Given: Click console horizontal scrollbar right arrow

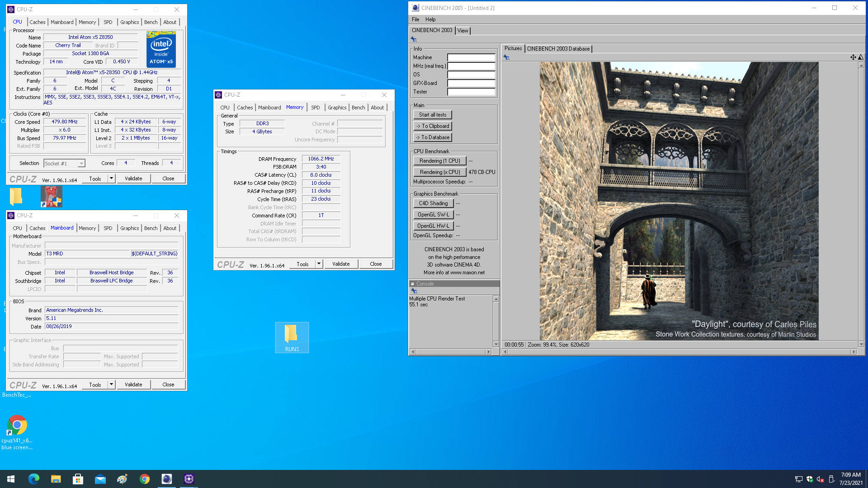Looking at the screenshot, I should (x=488, y=352).
